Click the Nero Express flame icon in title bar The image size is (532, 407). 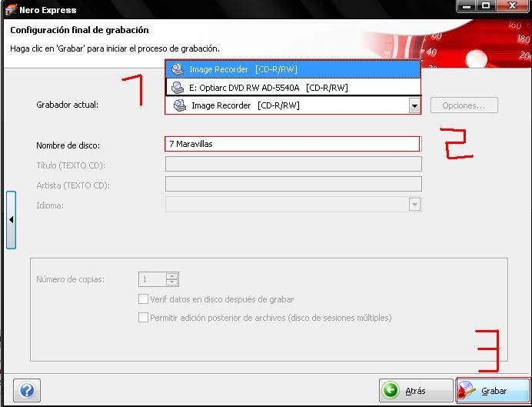[11, 9]
